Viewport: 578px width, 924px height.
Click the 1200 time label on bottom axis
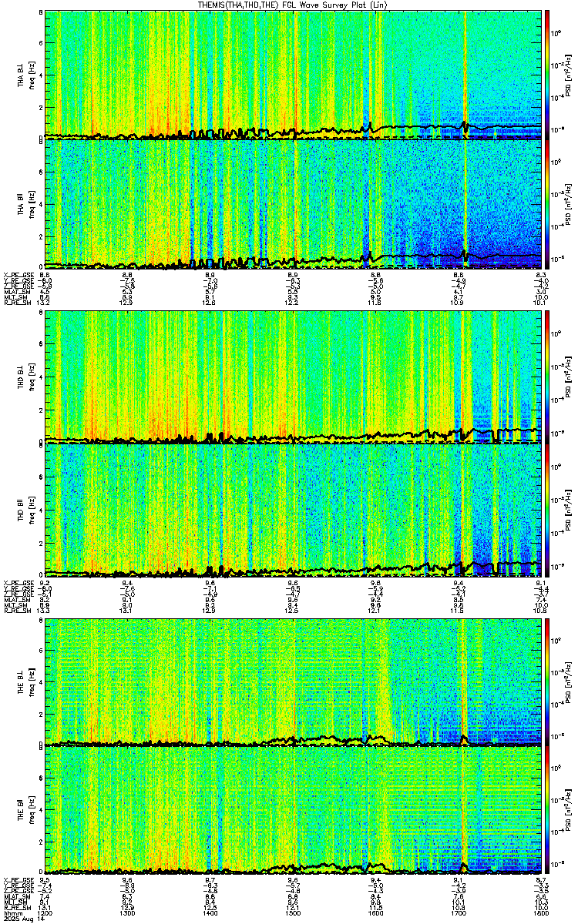pyautogui.click(x=45, y=913)
